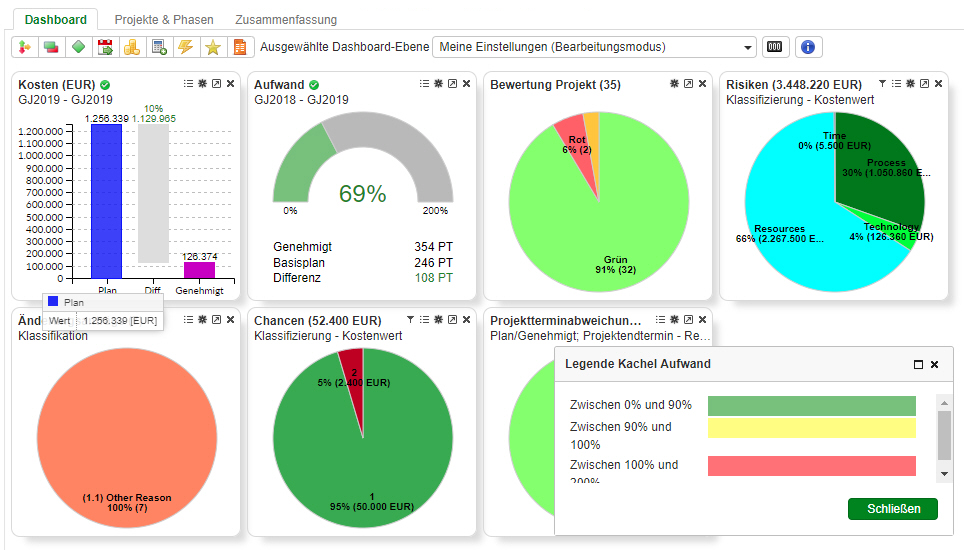Click the calendar with arrow toolbar icon

coord(104,47)
